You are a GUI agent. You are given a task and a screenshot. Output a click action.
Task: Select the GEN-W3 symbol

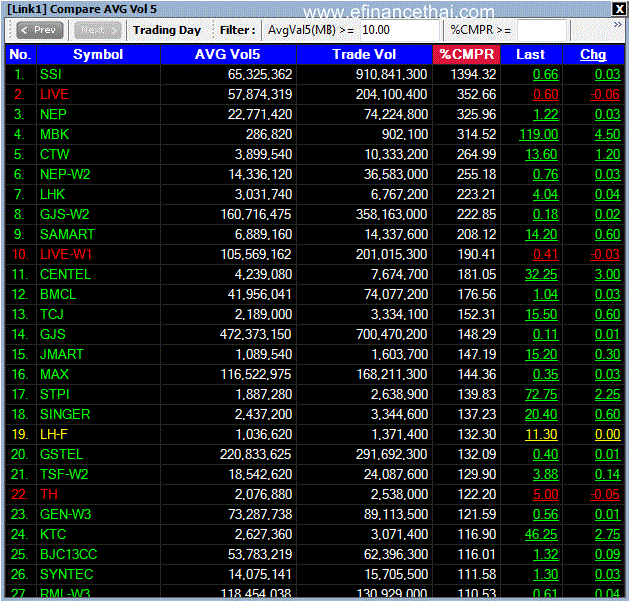coord(65,514)
